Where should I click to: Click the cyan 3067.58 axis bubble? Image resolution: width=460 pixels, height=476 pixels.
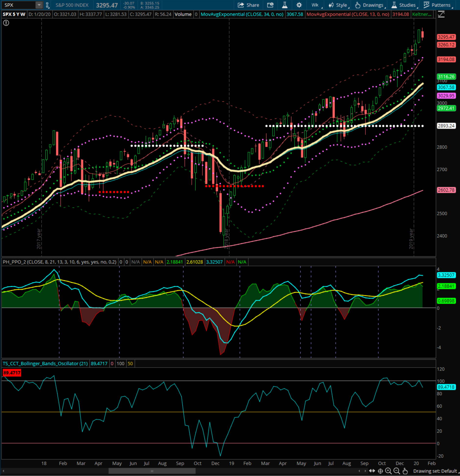pos(446,87)
